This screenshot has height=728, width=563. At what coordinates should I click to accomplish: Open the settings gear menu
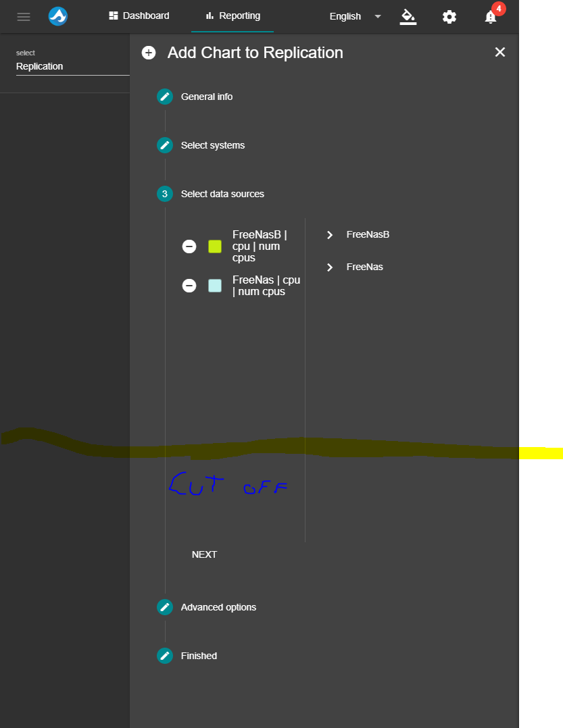[449, 17]
